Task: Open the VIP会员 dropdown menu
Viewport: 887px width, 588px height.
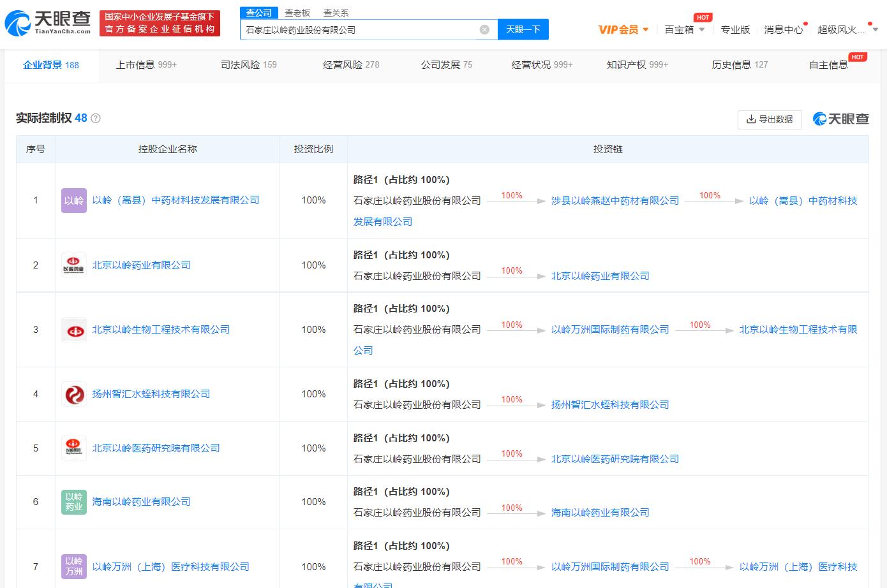Action: point(623,29)
